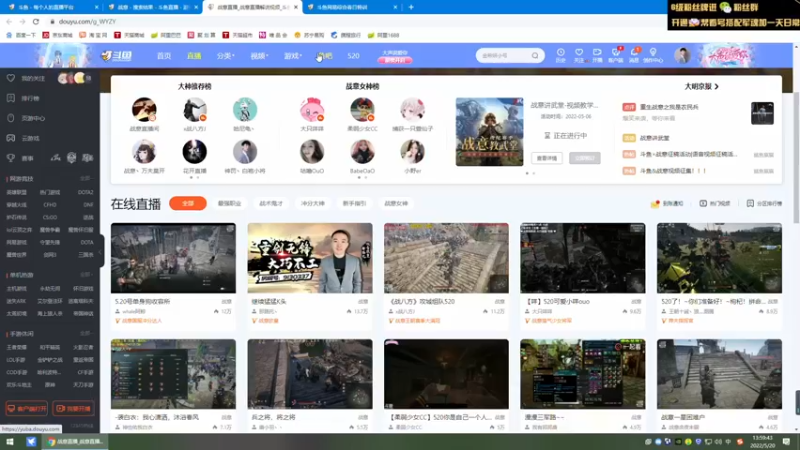Image resolution: width=800 pixels, height=450 pixels.
Task: Click the blue bird app in taskbar
Action: coord(31,441)
